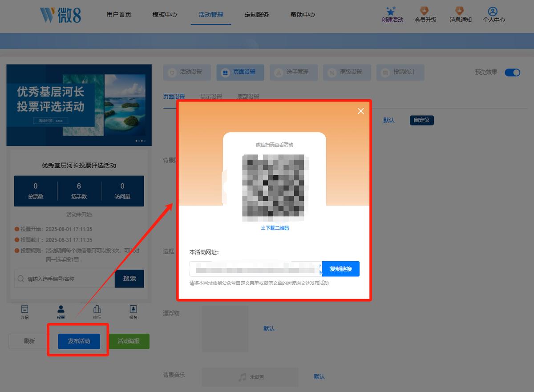
Task: Open 个人中心 profile icon
Action: pyautogui.click(x=493, y=11)
